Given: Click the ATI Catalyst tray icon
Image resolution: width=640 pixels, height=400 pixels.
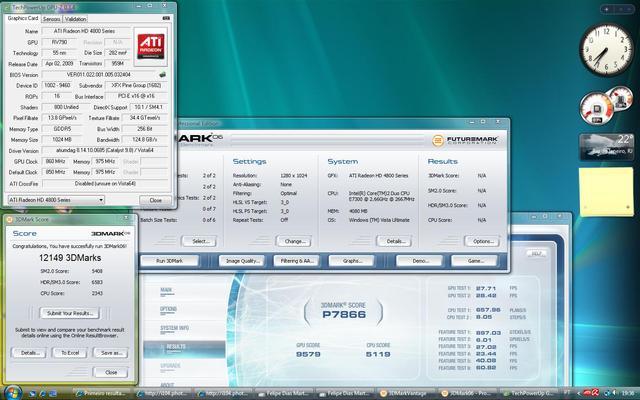Looking at the screenshot, I should coord(588,393).
